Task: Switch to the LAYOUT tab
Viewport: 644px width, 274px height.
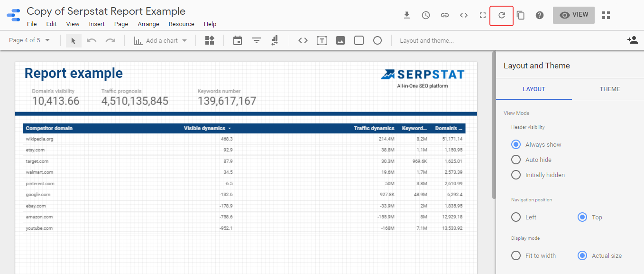Action: click(x=534, y=89)
